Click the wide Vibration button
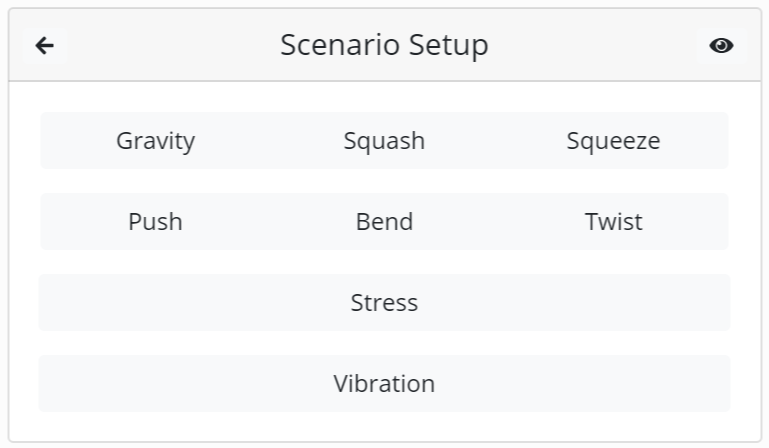Screen dimensions: 769x448 pyautogui.click(x=384, y=384)
